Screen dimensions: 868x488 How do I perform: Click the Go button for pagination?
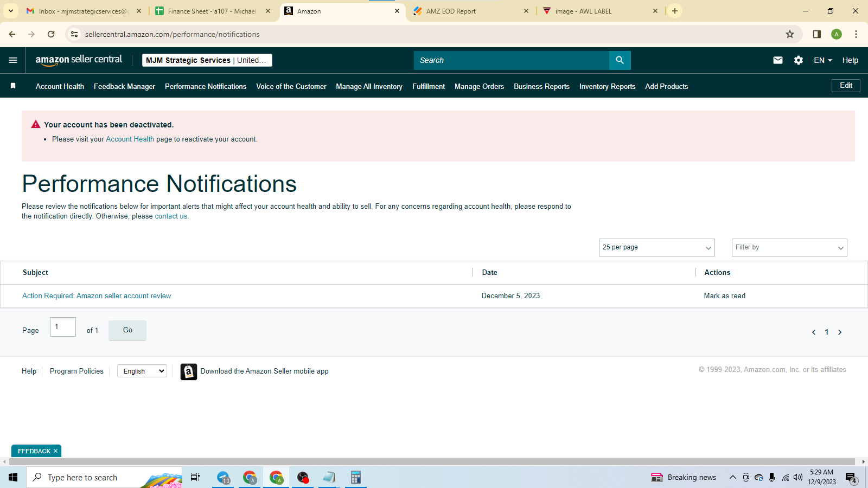click(x=127, y=330)
